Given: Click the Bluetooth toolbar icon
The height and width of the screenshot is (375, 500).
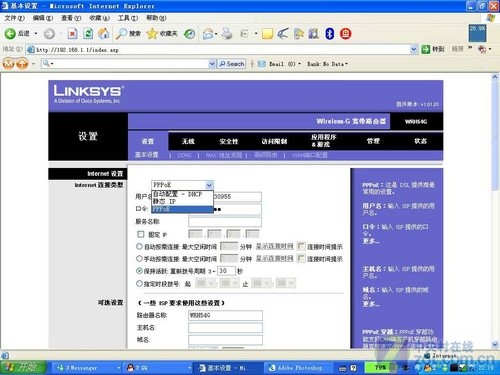Looking at the screenshot, I should coord(329,33).
